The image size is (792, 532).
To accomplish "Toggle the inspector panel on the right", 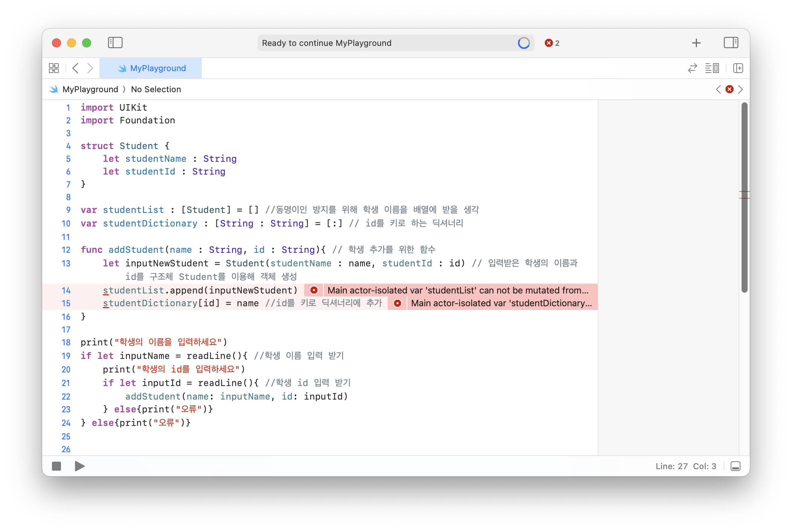I will (731, 43).
